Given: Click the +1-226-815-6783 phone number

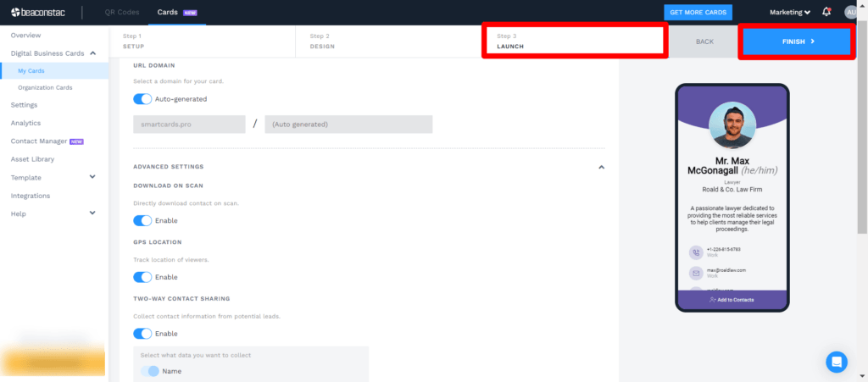Looking at the screenshot, I should click(x=724, y=249).
